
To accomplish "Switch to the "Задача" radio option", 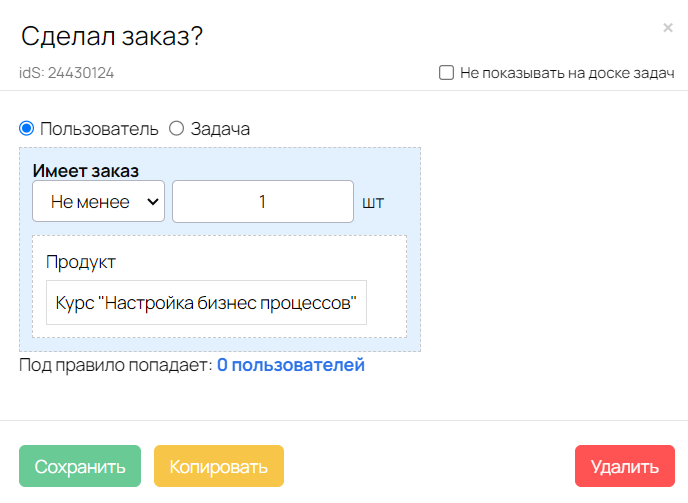I will point(177,128).
